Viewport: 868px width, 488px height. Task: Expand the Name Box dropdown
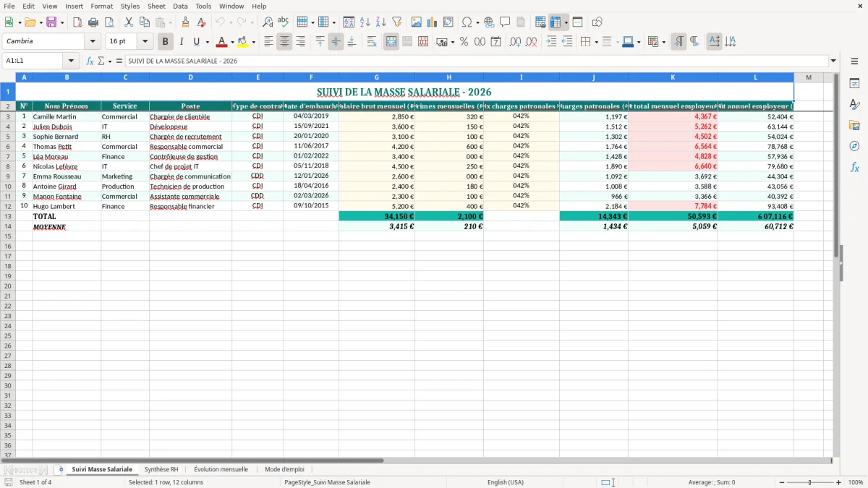coord(72,61)
